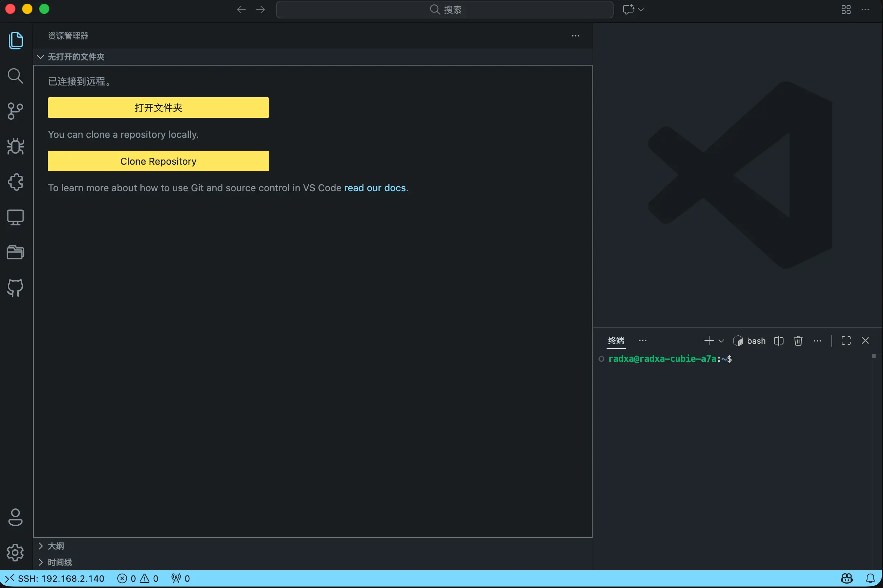Toggle the layout customization control
This screenshot has height=588, width=883.
point(845,9)
